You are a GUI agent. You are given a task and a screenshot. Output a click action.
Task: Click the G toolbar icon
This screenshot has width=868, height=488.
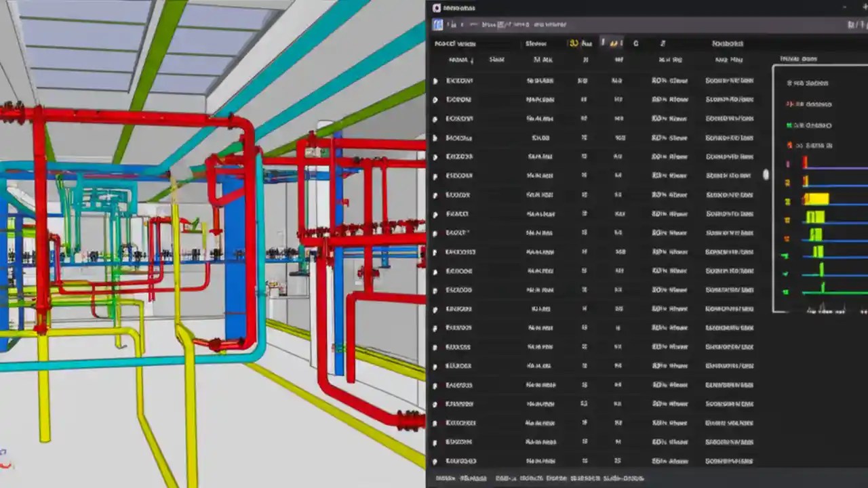click(635, 43)
